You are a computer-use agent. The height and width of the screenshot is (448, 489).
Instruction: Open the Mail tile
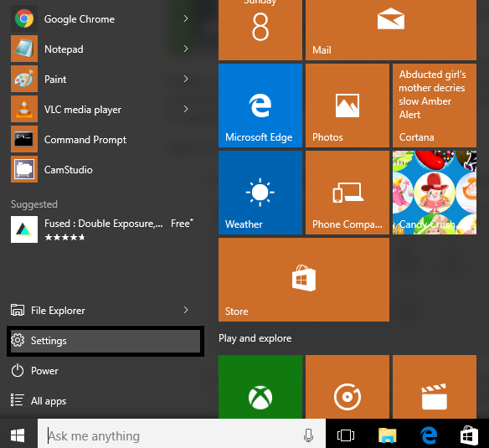coord(391,30)
